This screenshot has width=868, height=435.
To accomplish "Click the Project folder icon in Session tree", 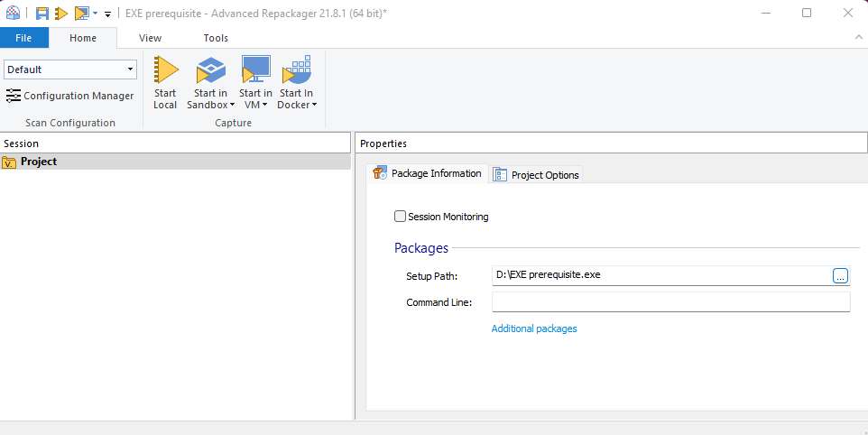I will [9, 162].
